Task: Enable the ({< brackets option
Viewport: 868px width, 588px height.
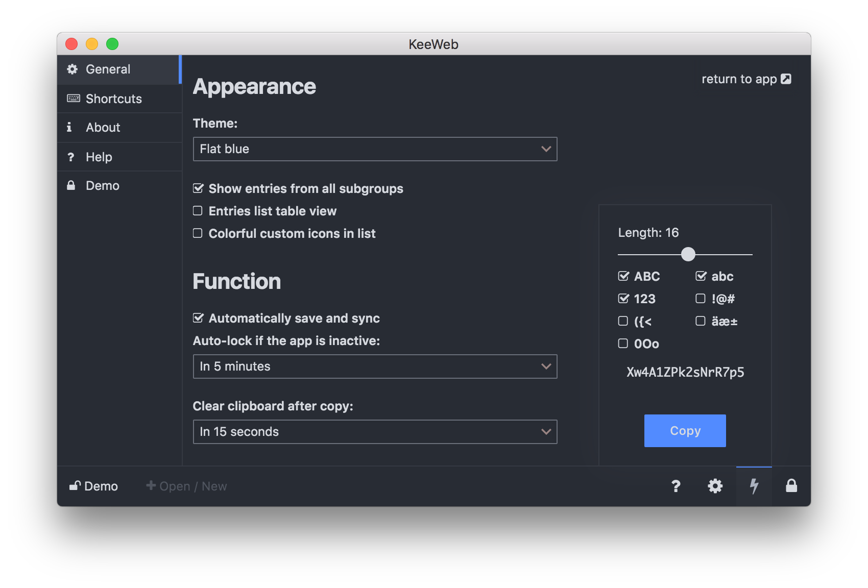Action: (x=623, y=321)
